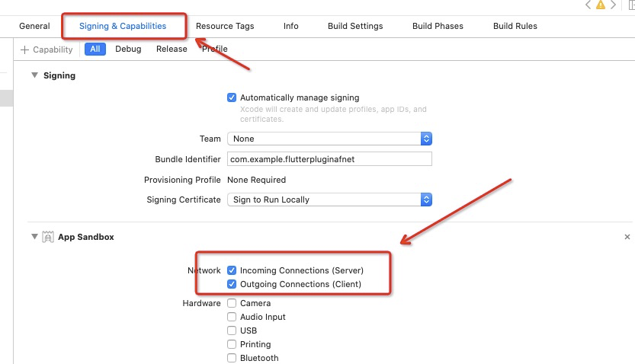Open Signing Certificate dropdown
635x364 pixels.
[329, 200]
